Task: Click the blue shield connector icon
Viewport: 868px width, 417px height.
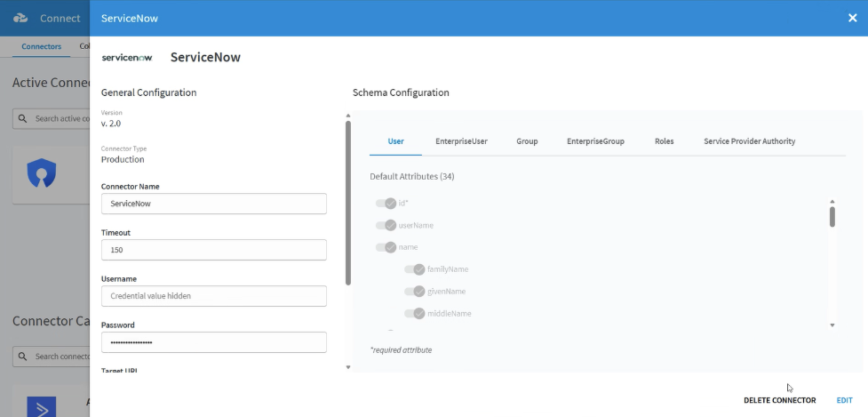Action: (x=42, y=173)
